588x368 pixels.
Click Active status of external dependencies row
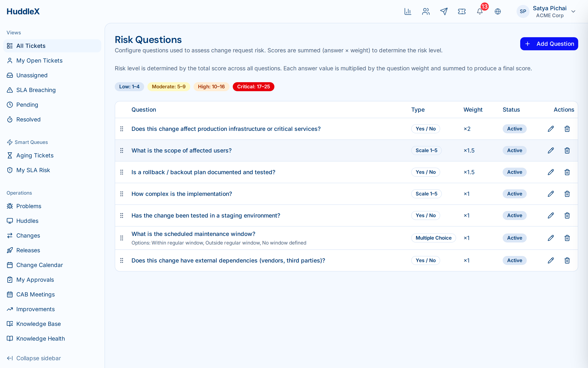click(x=514, y=260)
